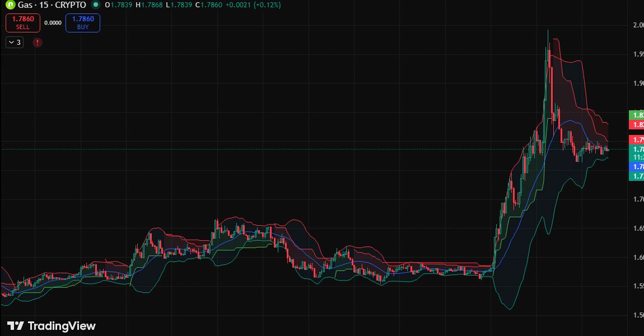Click the close value C1.7860 in header
This screenshot has width=644, height=336.
(x=205, y=5)
